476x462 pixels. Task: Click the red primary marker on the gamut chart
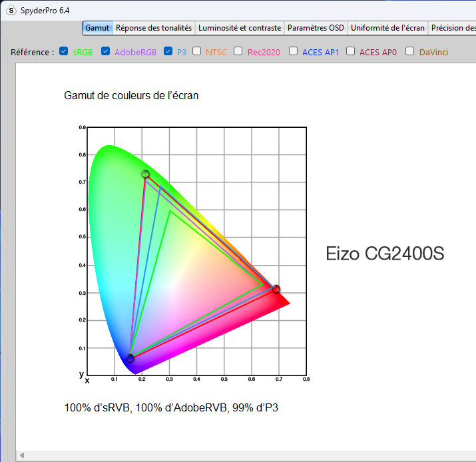[x=276, y=289]
